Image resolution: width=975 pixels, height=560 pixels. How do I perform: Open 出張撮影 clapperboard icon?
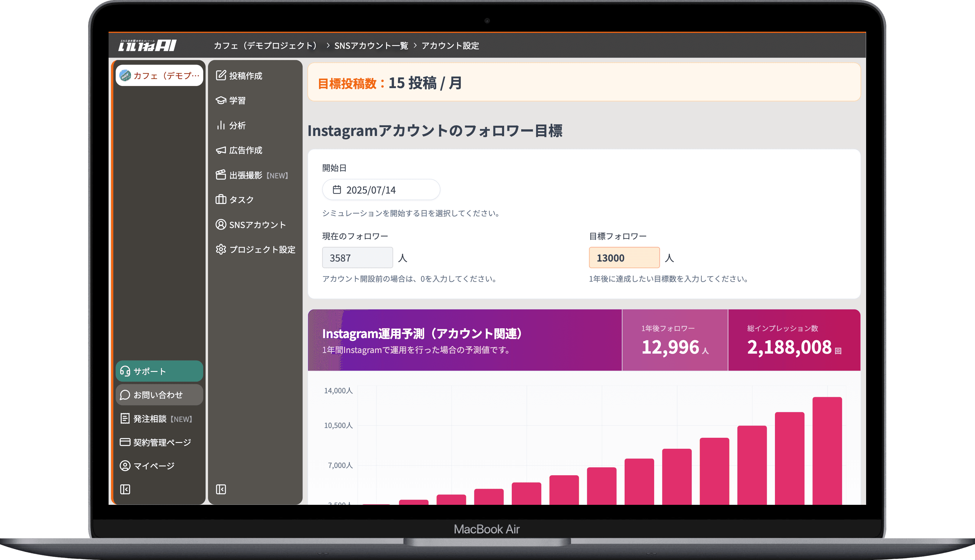(221, 175)
